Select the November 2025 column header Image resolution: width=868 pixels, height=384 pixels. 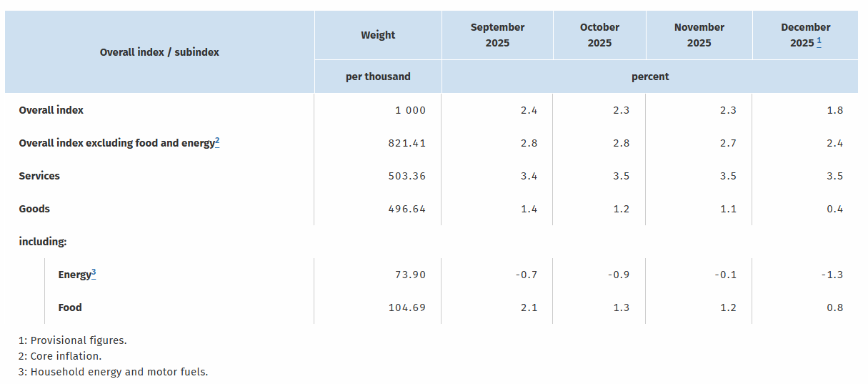[699, 35]
